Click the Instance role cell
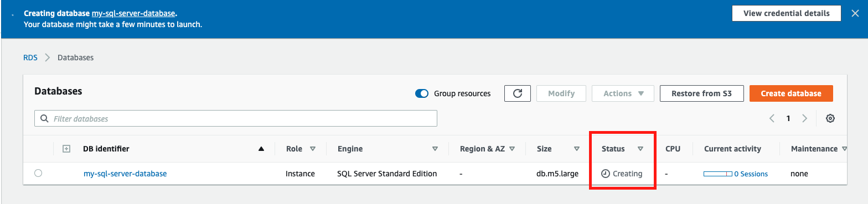Screen dimensions: 868x204 (x=300, y=174)
